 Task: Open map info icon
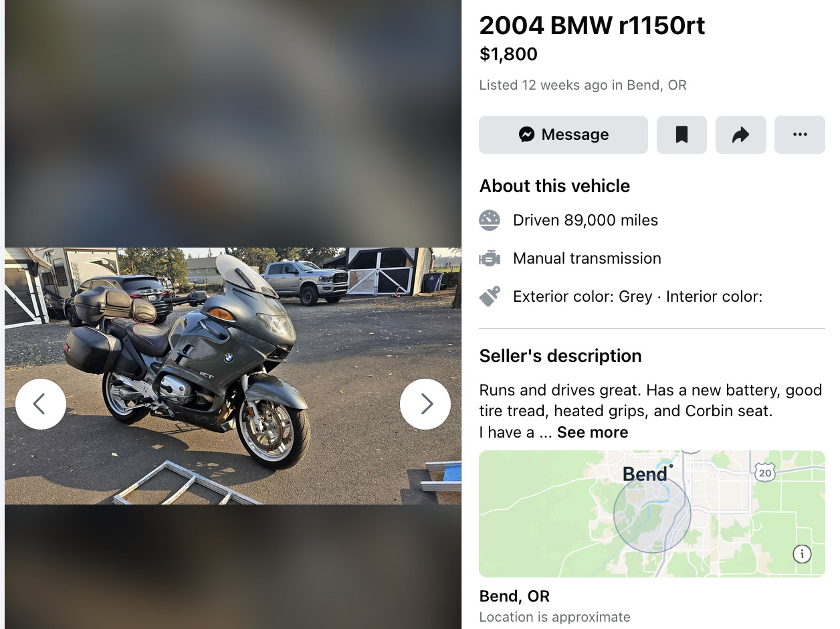(802, 554)
